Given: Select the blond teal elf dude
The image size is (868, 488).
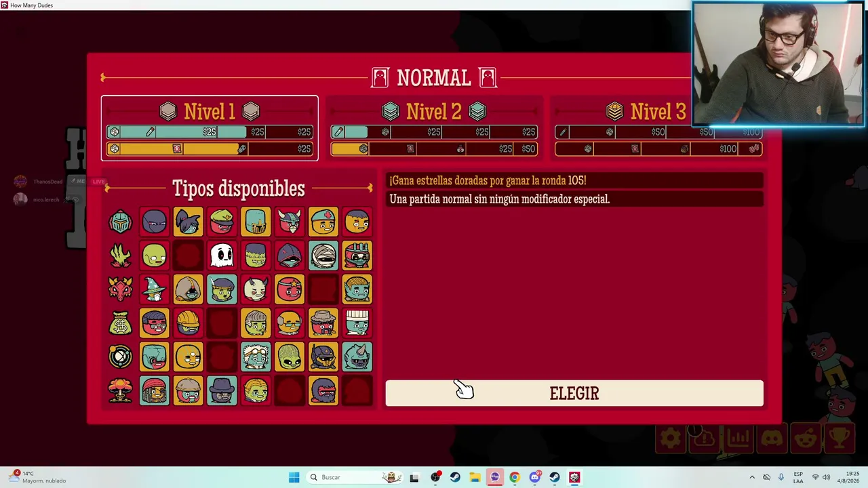Looking at the screenshot, I should 357,289.
